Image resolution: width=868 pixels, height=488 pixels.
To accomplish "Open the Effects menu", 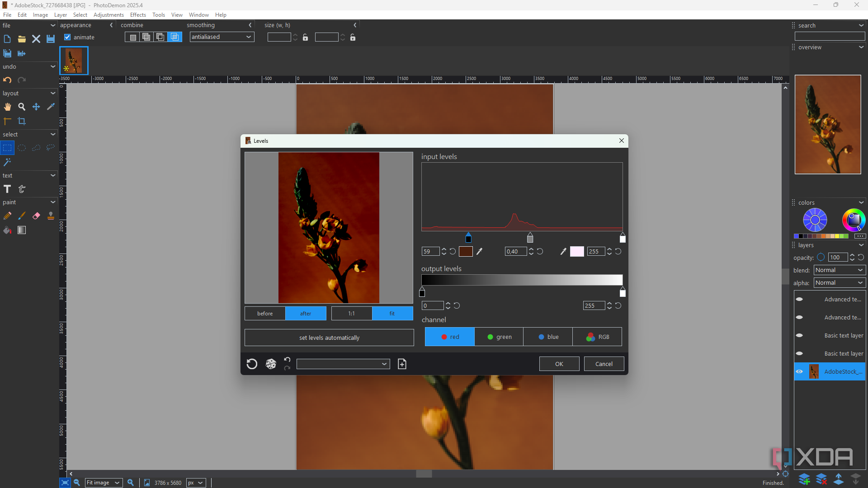I will [x=138, y=15].
